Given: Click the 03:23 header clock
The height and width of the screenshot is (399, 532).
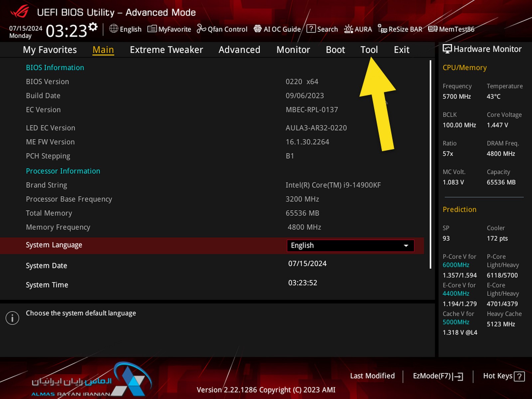Looking at the screenshot, I should point(66,31).
